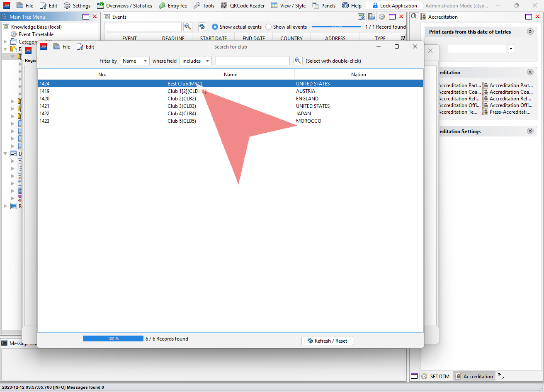Click the search magnifier in club dialog

coord(298,61)
